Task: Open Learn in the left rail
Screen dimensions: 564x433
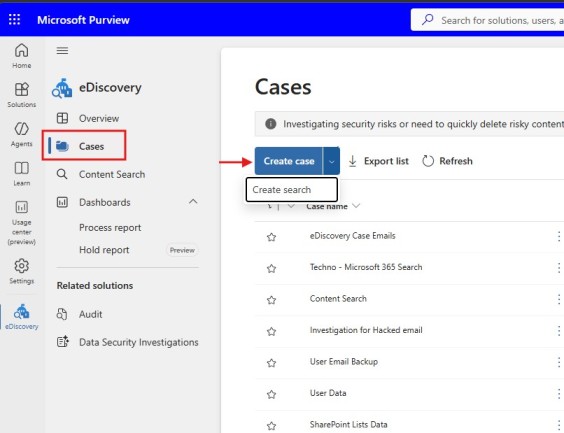Action: click(22, 174)
